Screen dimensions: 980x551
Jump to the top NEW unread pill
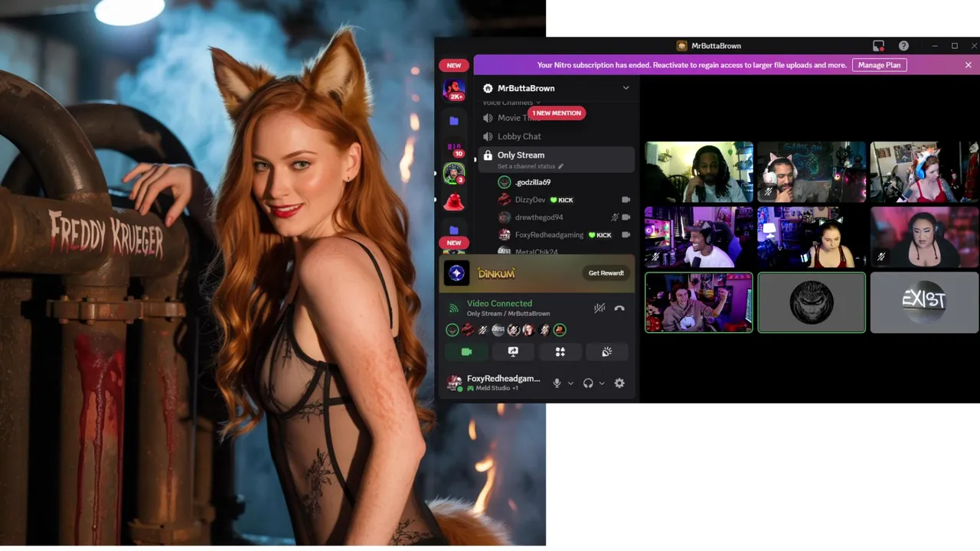tap(454, 65)
